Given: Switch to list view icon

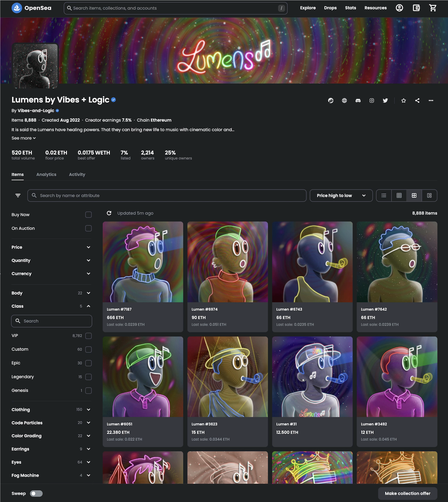Looking at the screenshot, I should 384,195.
